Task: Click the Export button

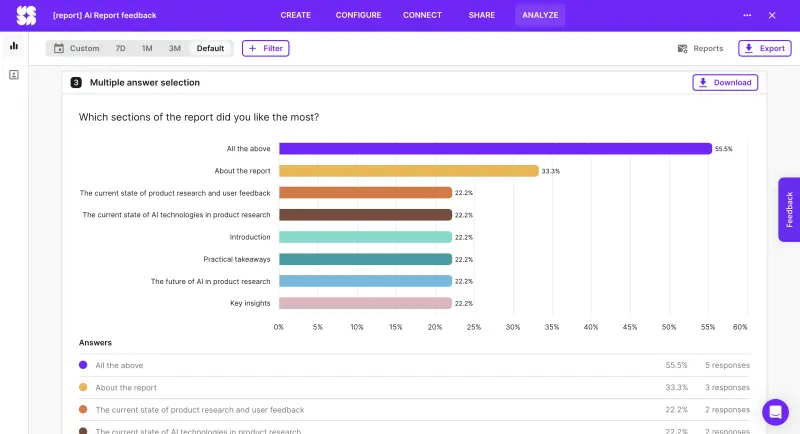Action: pyautogui.click(x=764, y=48)
